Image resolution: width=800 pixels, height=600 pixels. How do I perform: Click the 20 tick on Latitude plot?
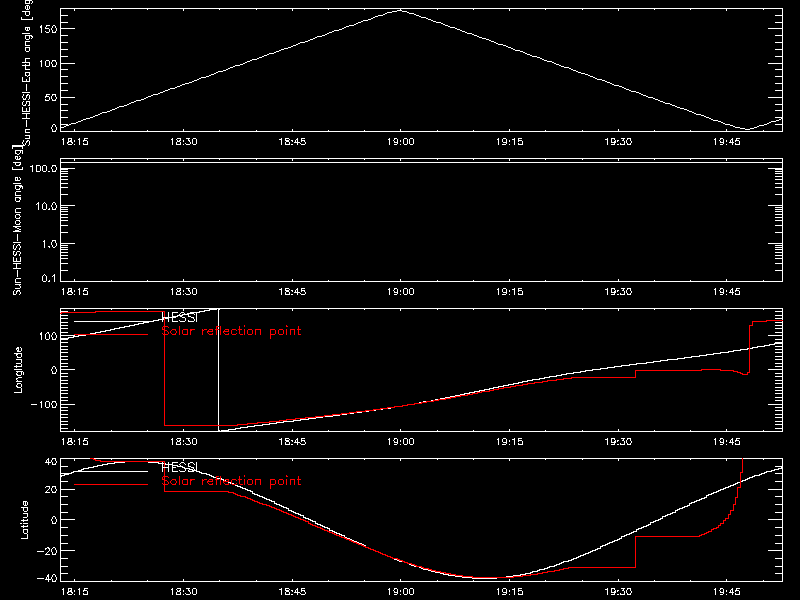click(x=51, y=490)
